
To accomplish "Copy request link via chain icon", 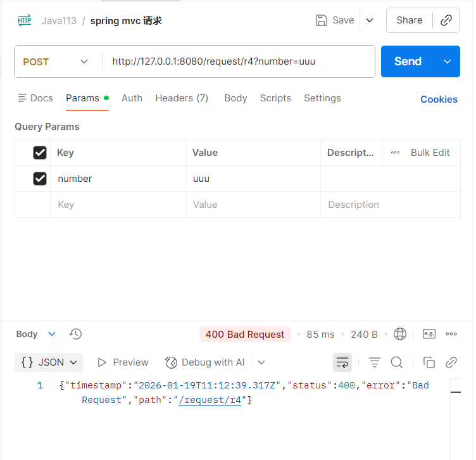I will [446, 20].
